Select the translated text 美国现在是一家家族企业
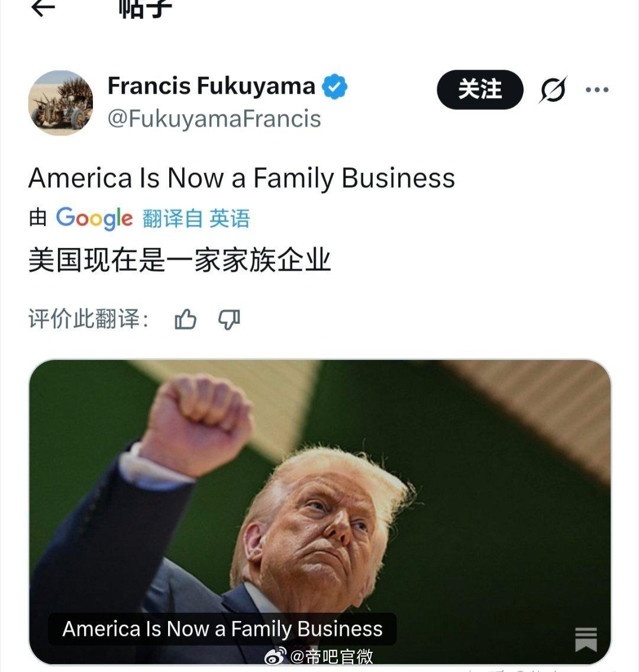 pyautogui.click(x=179, y=260)
